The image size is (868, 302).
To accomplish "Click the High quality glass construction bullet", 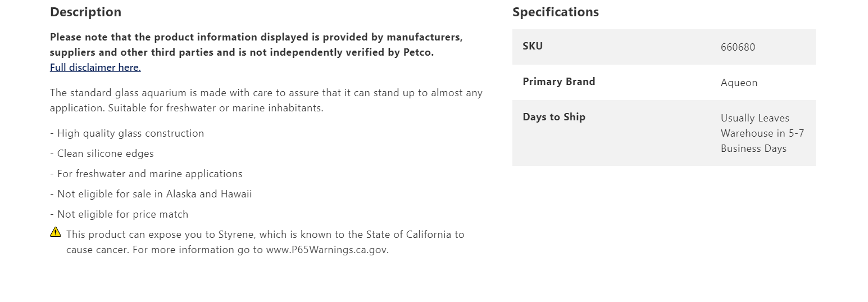I will [x=127, y=133].
